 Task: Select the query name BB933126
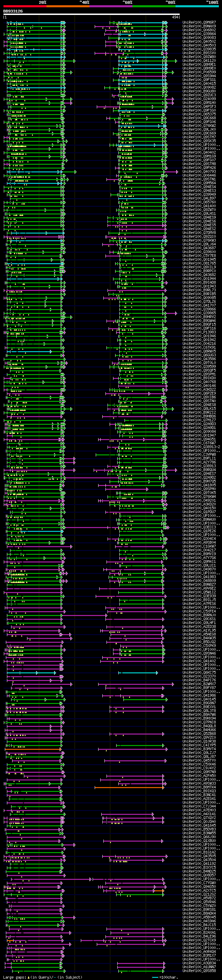pos(13,11)
